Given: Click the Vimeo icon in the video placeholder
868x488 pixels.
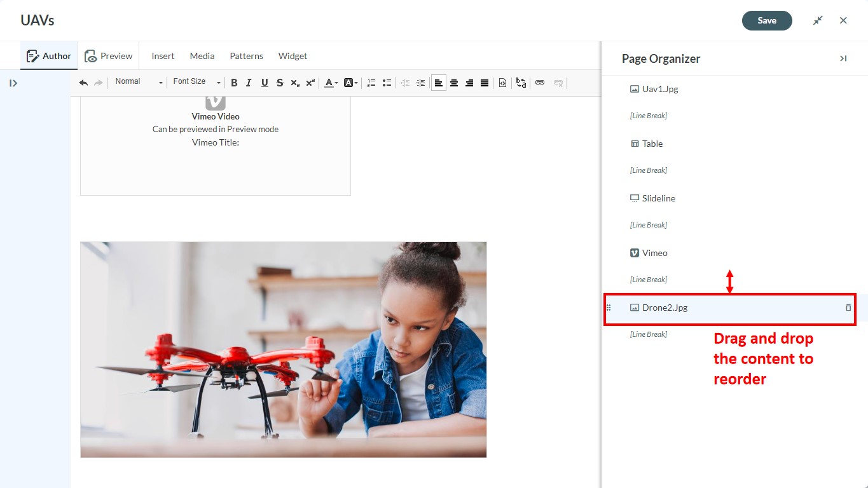Looking at the screenshot, I should [x=216, y=102].
